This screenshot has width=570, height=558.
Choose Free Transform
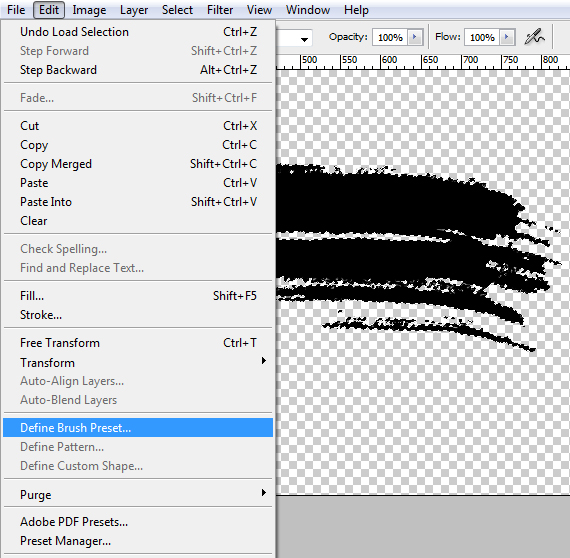[x=138, y=343]
